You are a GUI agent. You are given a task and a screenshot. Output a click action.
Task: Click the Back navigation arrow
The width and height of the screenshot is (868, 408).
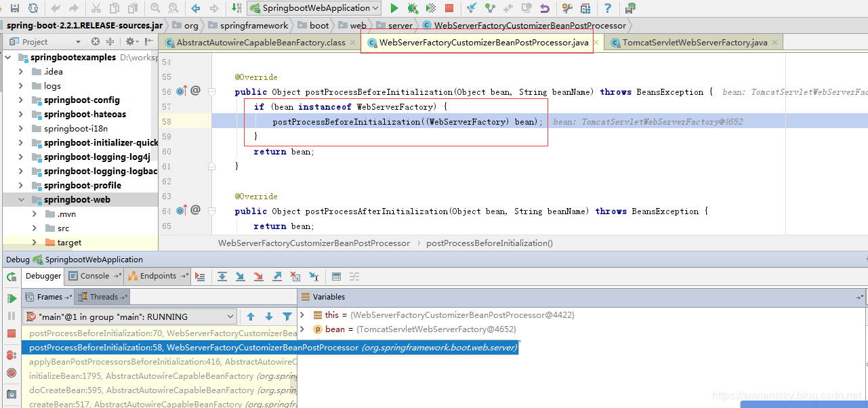(x=196, y=8)
